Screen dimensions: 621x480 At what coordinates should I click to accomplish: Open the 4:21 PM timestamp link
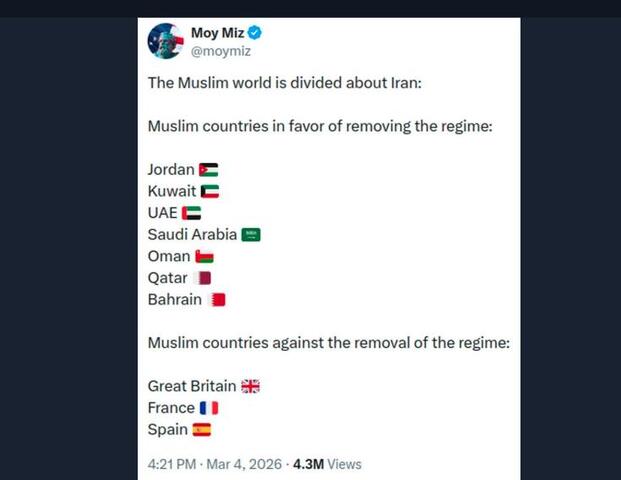click(172, 464)
